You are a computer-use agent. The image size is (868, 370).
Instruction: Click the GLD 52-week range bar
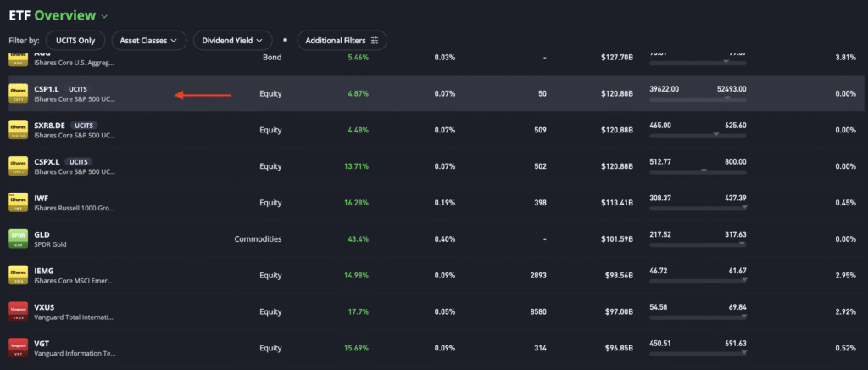click(698, 244)
